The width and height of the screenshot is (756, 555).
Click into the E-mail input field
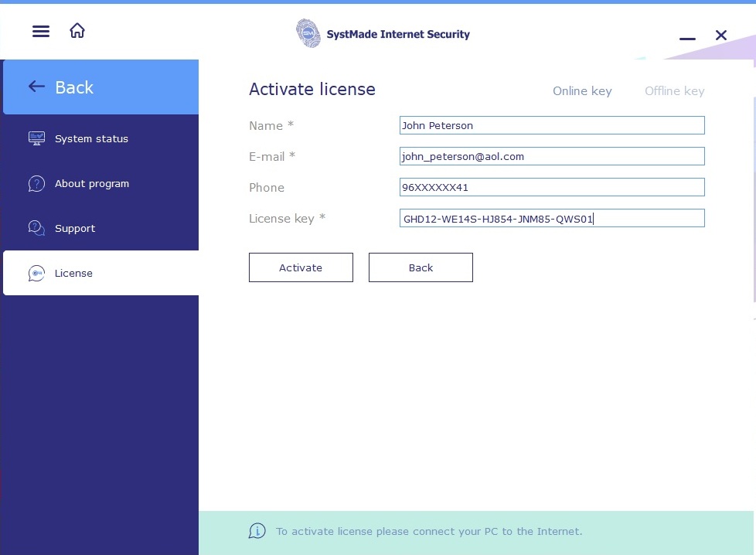(552, 156)
